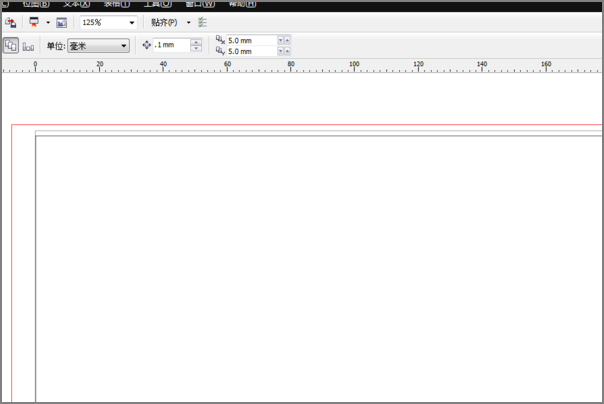Increase nudge distance with the up stepper

(196, 42)
